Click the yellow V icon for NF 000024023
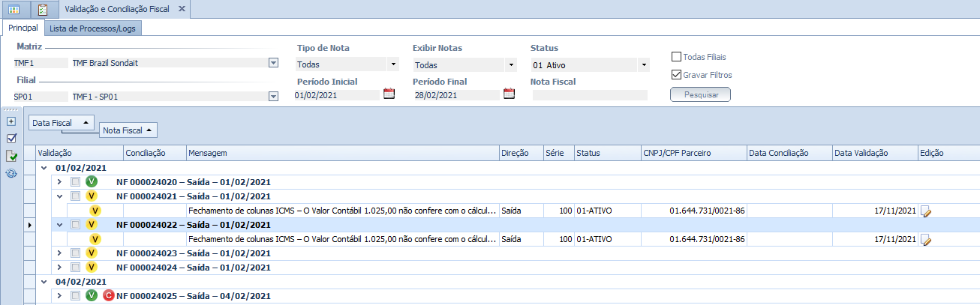The height and width of the screenshot is (305, 980). click(x=92, y=253)
